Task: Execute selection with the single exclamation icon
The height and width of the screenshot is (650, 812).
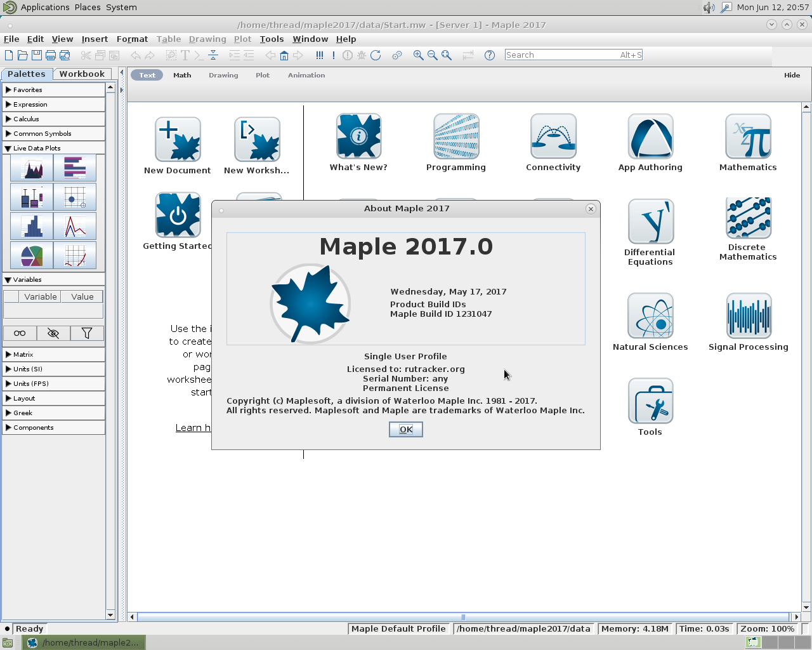Action: pyautogui.click(x=333, y=55)
